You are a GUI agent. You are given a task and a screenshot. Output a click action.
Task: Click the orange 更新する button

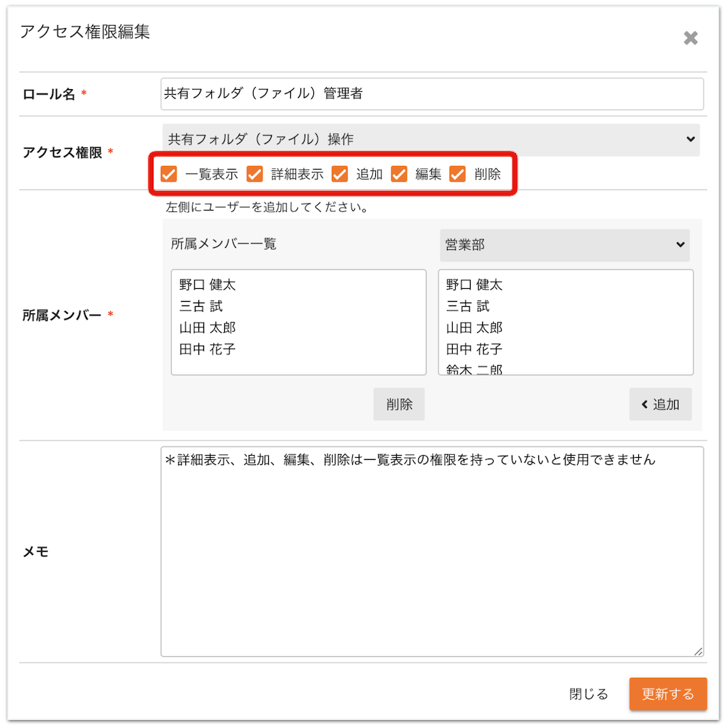[x=668, y=694]
